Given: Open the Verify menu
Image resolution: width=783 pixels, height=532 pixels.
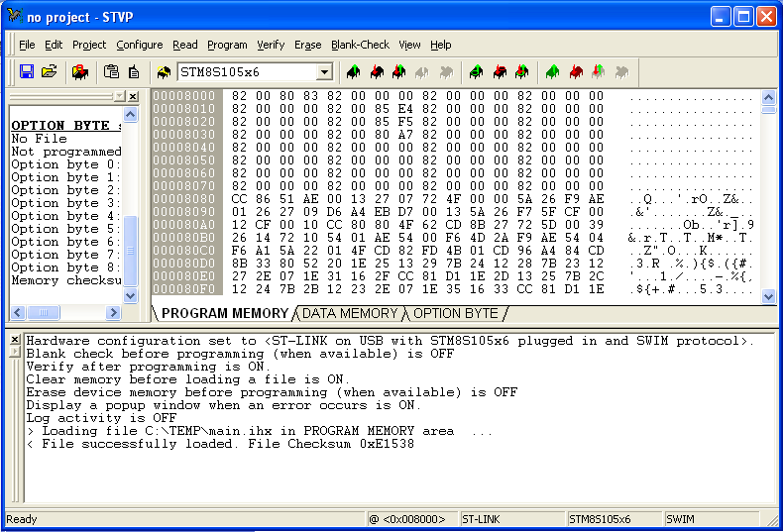Looking at the screenshot, I should [x=271, y=45].
